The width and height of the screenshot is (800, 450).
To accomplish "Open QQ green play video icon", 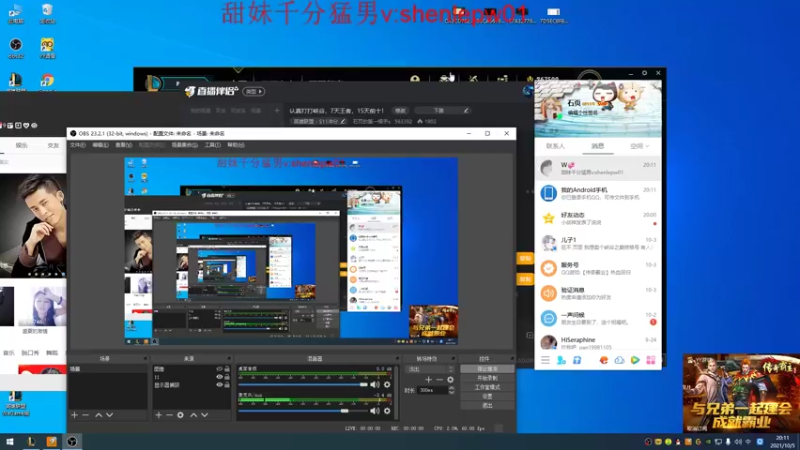I will click(x=635, y=360).
